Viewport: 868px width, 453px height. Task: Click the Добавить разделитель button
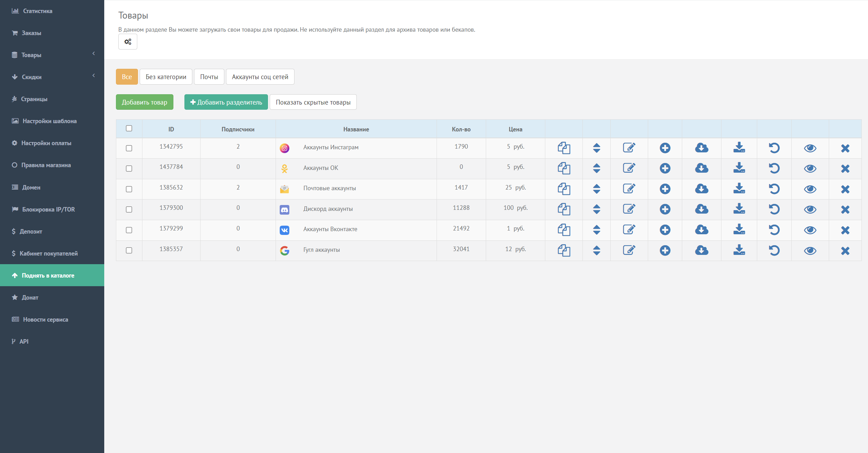point(226,102)
